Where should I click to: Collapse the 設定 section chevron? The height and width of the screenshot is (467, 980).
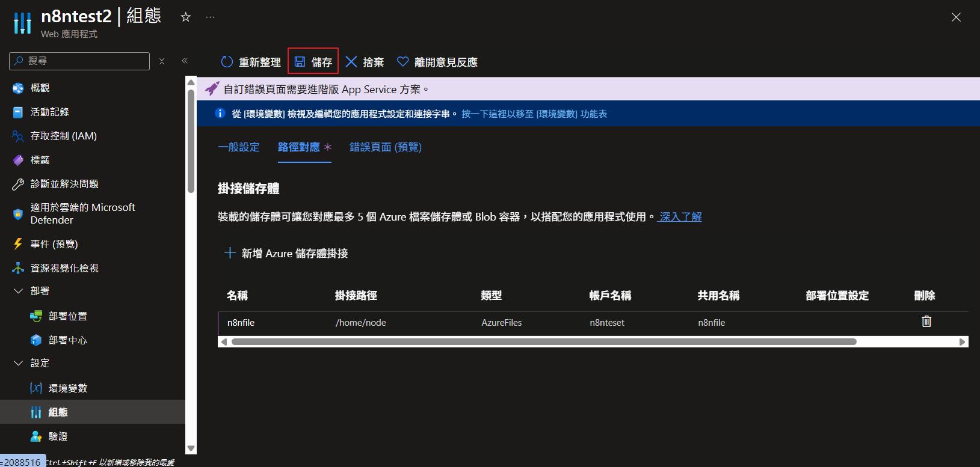click(x=18, y=363)
